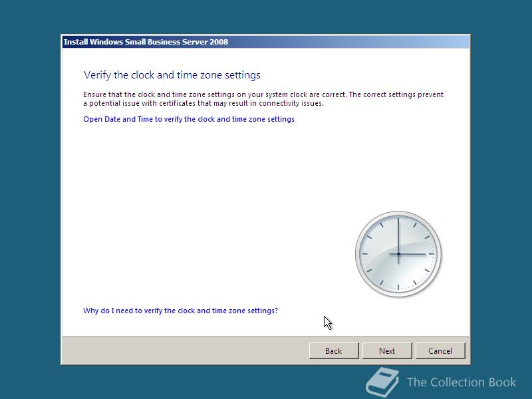Image resolution: width=532 pixels, height=399 pixels.
Task: Open Date and Time settings link
Action: click(189, 119)
